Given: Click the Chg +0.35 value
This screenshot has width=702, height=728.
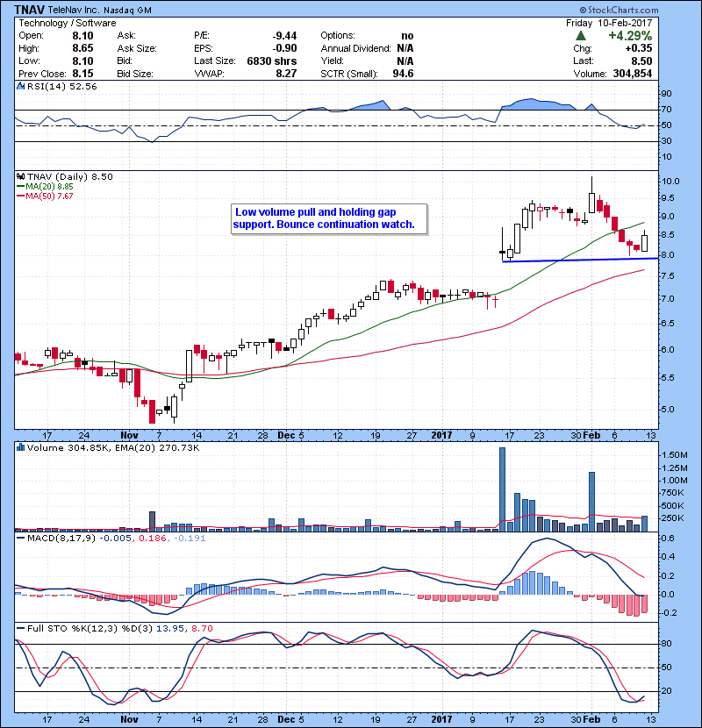Looking at the screenshot, I should (x=639, y=48).
